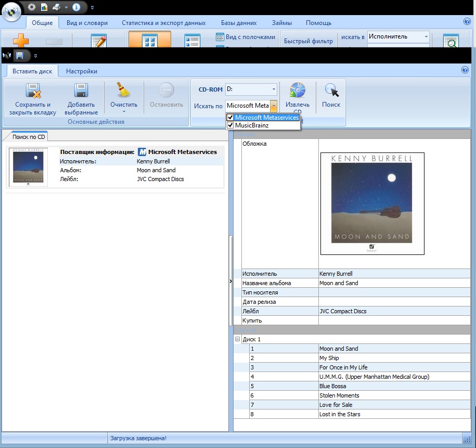This screenshot has height=448, width=476.
Task: Uncheck MusicBrainz checkbox
Action: point(230,125)
